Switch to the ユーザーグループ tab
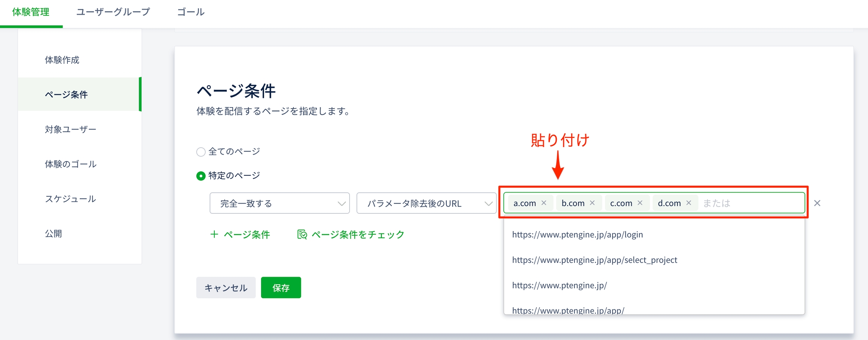 pos(113,12)
